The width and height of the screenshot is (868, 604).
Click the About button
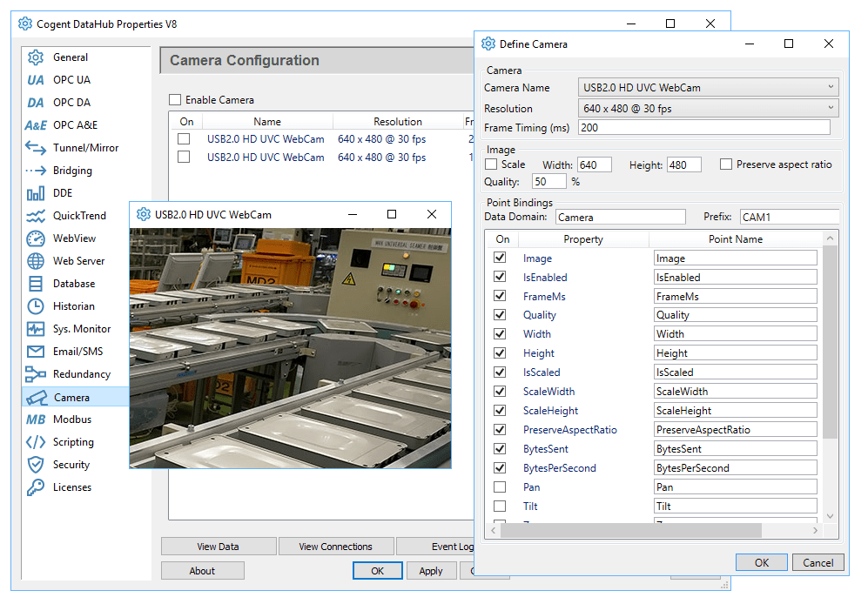point(202,571)
